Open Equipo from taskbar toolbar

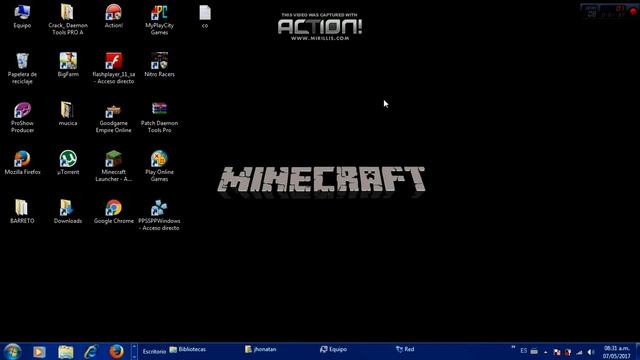(x=333, y=349)
